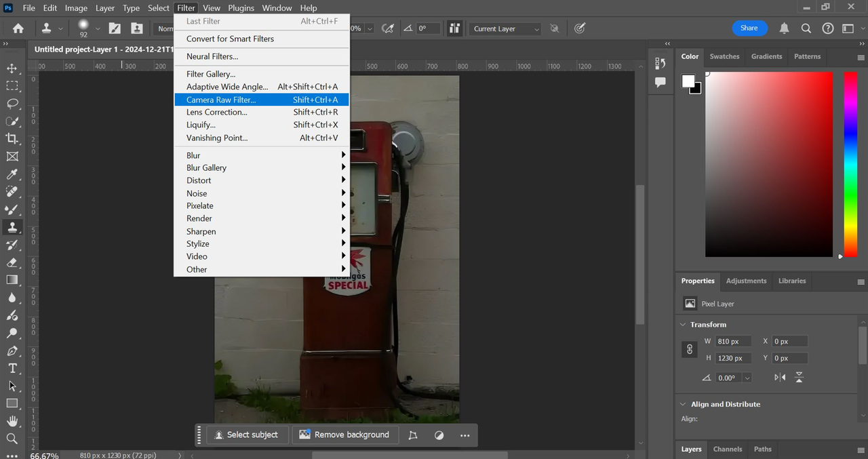Toggle the width-height link in Transform
Image resolution: width=868 pixels, height=459 pixels.
pos(690,349)
